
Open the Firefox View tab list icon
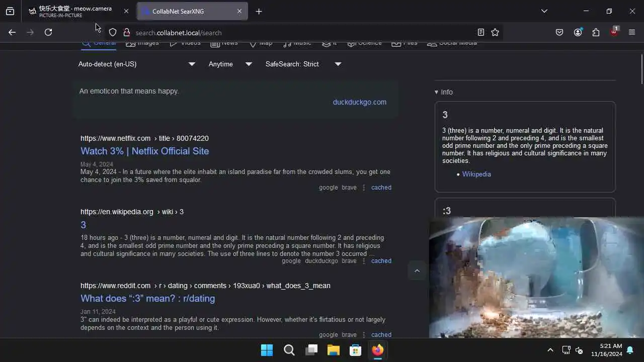tap(10, 11)
